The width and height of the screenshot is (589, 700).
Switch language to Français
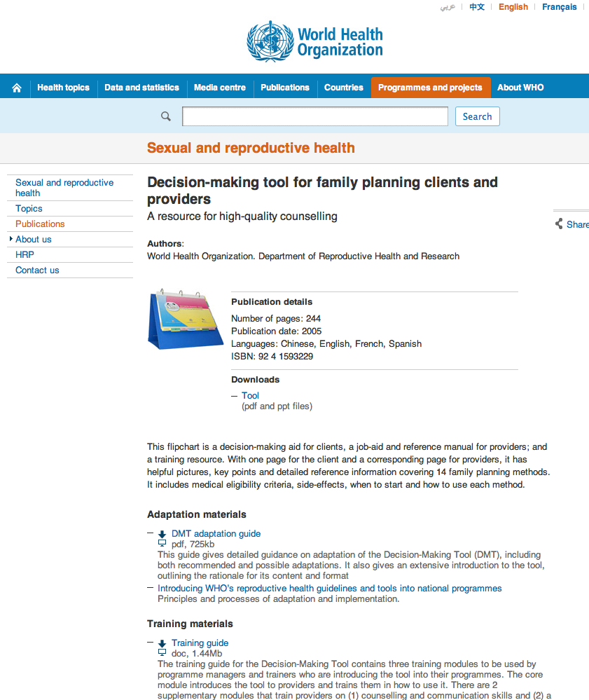[x=559, y=7]
